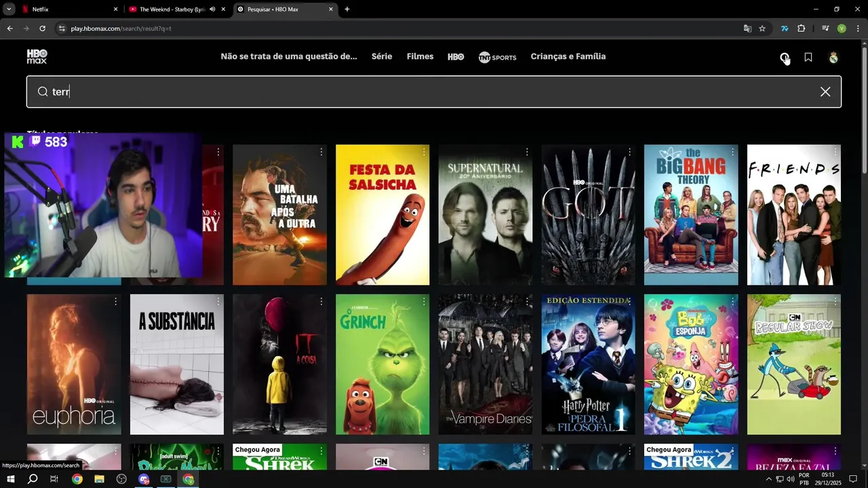Open three-dot menu on Vampire Diaries poster

(527, 301)
